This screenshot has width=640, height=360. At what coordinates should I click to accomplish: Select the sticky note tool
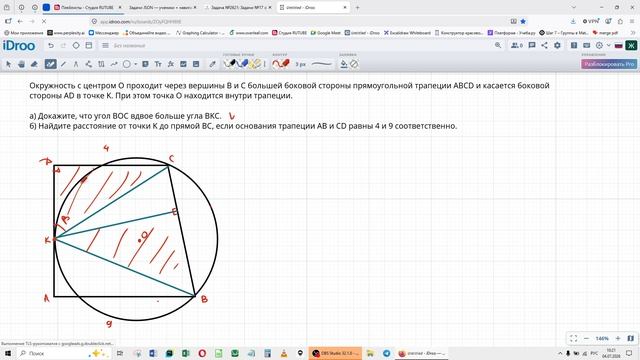point(145,64)
